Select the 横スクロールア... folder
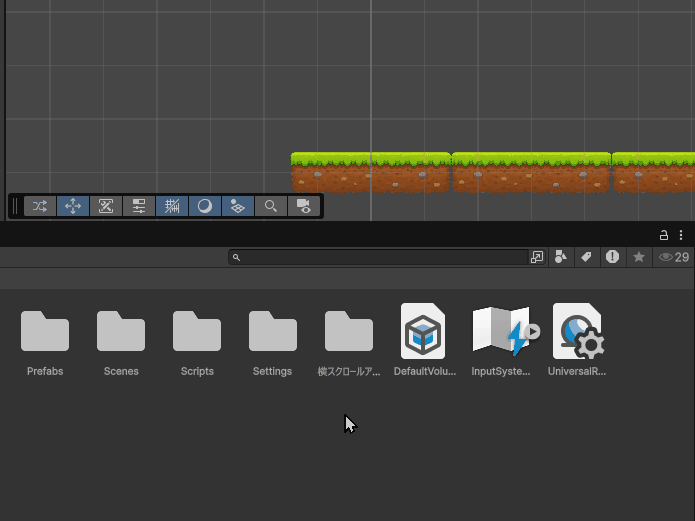Image resolution: width=695 pixels, height=521 pixels. click(x=349, y=331)
